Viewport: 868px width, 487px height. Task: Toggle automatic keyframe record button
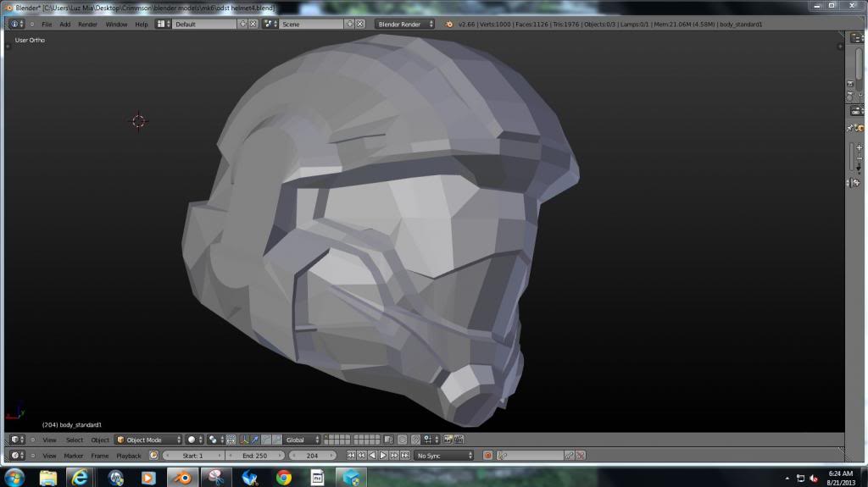[x=487, y=456]
